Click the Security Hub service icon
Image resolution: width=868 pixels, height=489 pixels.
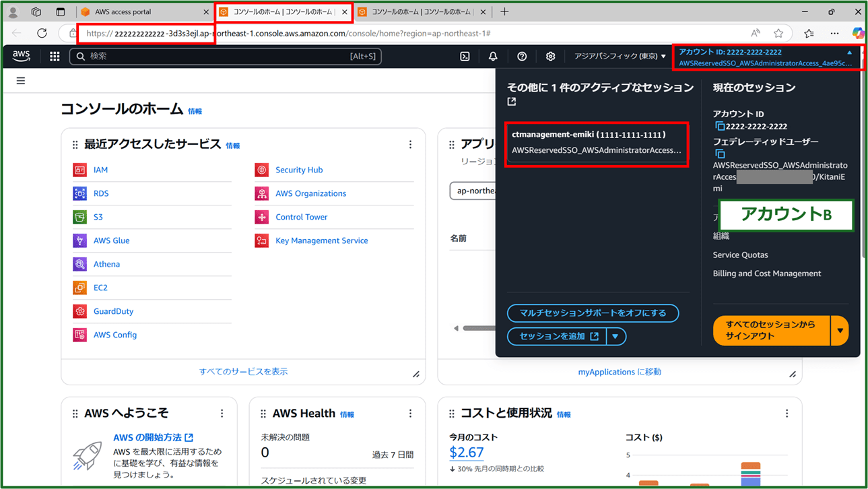point(261,170)
